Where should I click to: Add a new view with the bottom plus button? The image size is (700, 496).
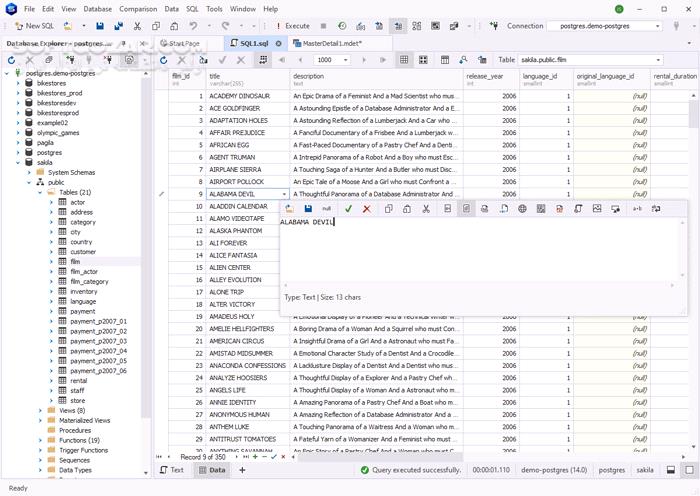pyautogui.click(x=242, y=470)
